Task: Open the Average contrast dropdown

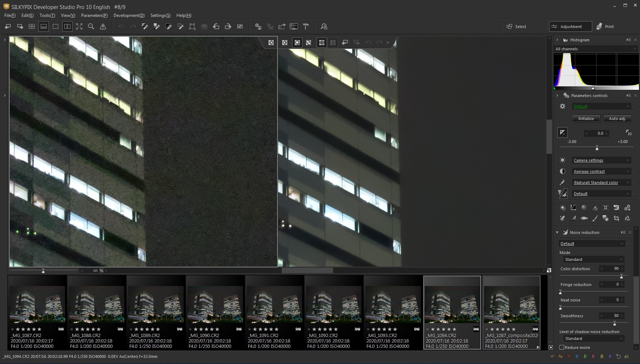Action: pos(601,171)
